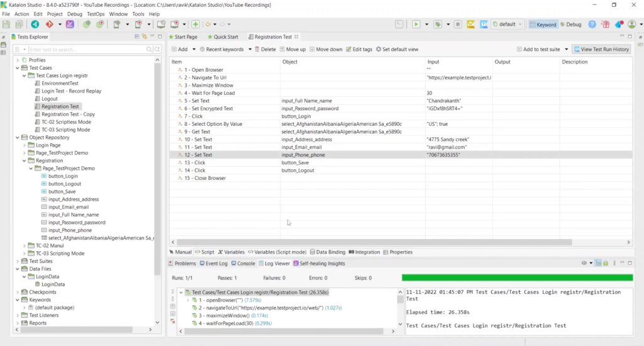
Task: Click the Stop execution icon in toolbar
Action: [458, 25]
